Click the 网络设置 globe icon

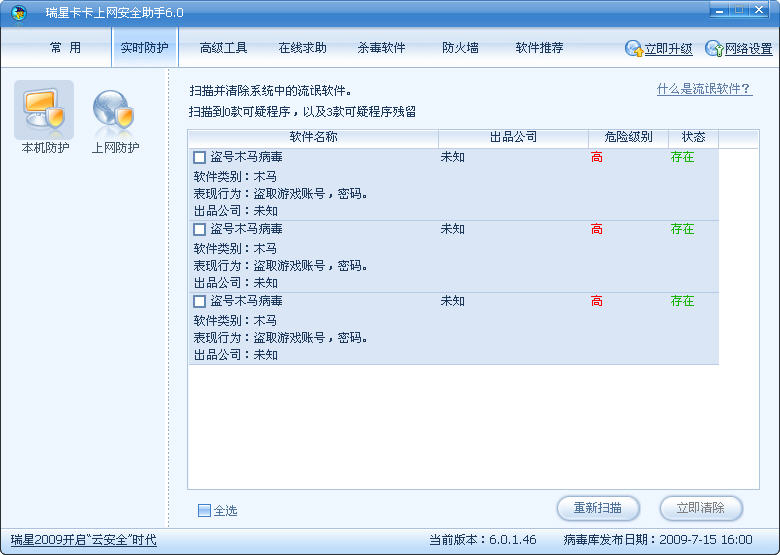tap(714, 49)
